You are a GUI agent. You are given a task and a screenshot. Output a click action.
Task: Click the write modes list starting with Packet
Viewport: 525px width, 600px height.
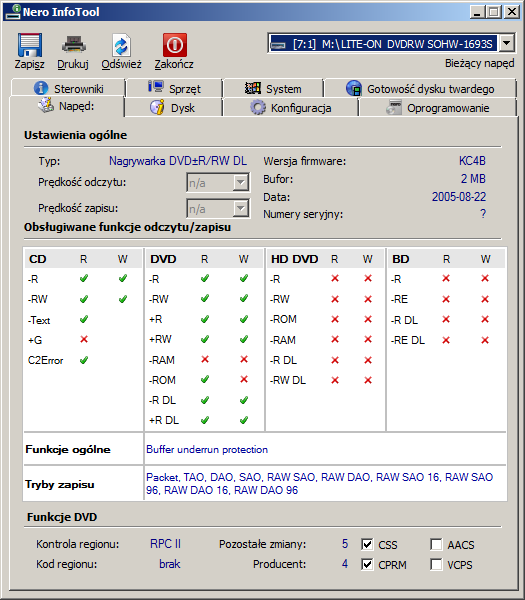coord(320,483)
